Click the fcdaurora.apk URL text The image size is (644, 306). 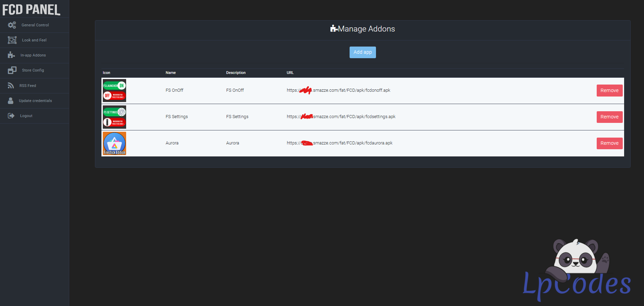(352, 143)
